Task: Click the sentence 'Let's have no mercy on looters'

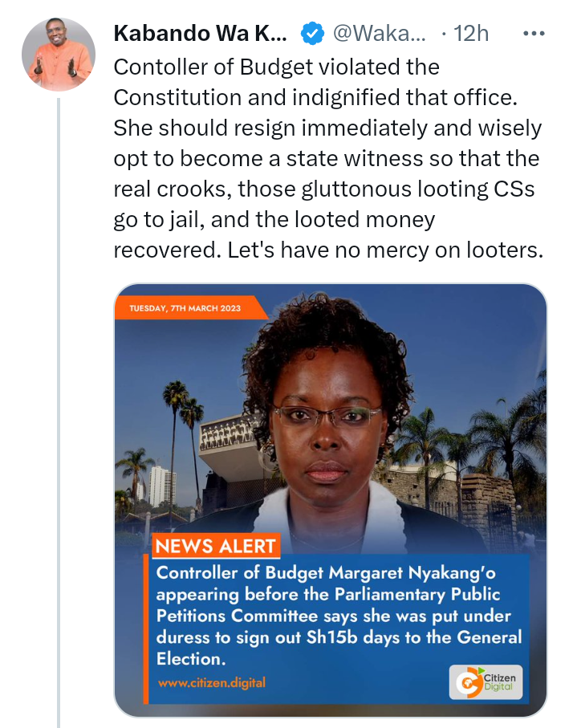Action: [385, 250]
